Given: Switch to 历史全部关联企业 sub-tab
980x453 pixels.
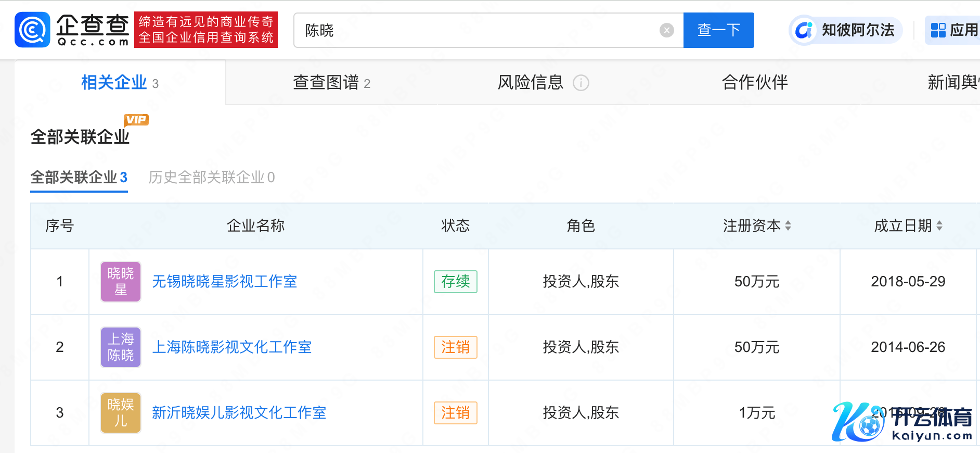Looking at the screenshot, I should [211, 178].
